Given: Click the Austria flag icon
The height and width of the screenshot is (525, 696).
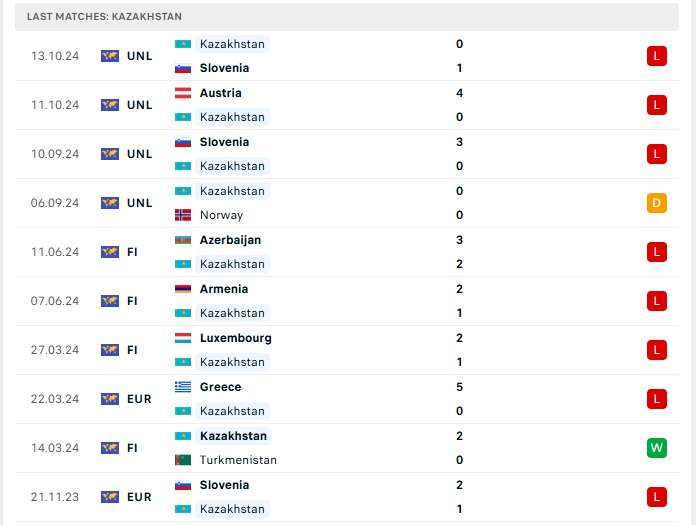Looking at the screenshot, I should click(x=183, y=93).
